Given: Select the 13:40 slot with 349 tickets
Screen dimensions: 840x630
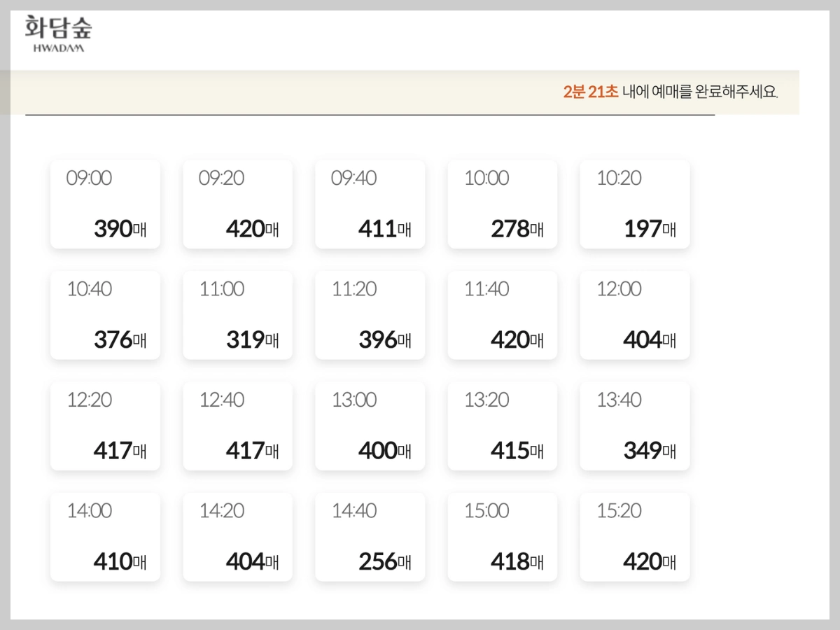Looking at the screenshot, I should coord(634,426).
